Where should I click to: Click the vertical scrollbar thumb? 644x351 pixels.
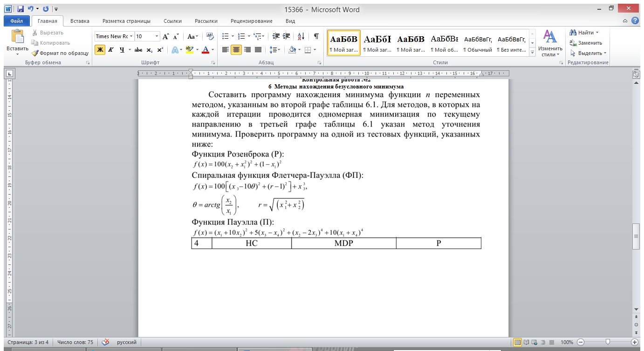636,236
